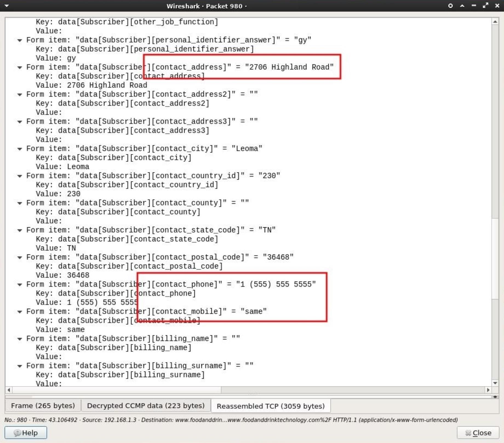Minimize the packet detail window

(x=474, y=5)
